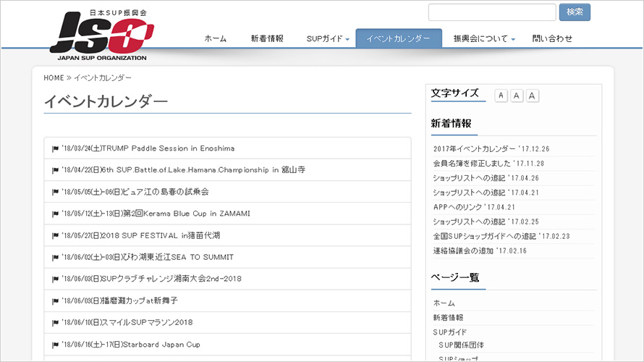
Task: Click flag icon beside TRUMP Paddle Session event
Action: point(55,148)
